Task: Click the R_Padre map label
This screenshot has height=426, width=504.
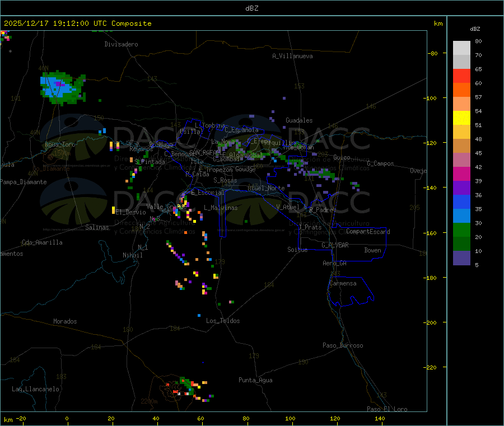Action: click(x=321, y=210)
